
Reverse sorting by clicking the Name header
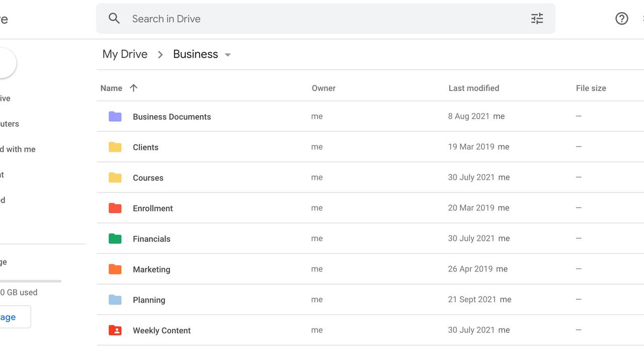pyautogui.click(x=111, y=87)
